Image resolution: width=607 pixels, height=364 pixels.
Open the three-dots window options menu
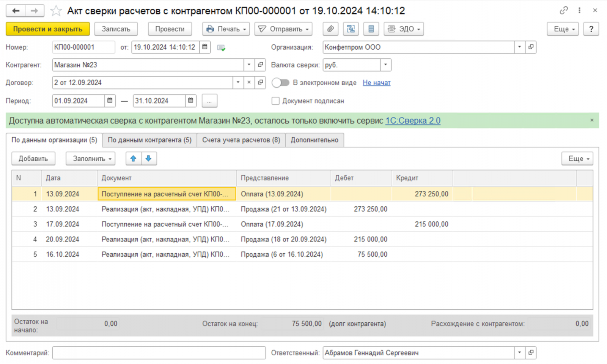point(579,10)
